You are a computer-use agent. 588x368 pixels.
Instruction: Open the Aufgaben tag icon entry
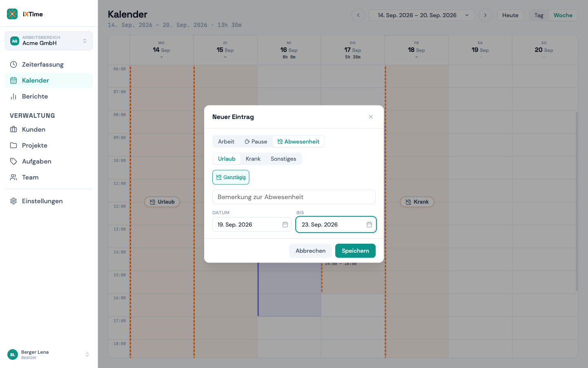pyautogui.click(x=13, y=162)
